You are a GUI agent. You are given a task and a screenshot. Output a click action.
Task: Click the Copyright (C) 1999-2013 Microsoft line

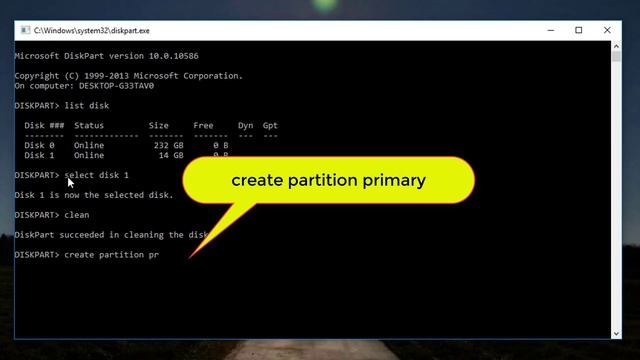129,76
